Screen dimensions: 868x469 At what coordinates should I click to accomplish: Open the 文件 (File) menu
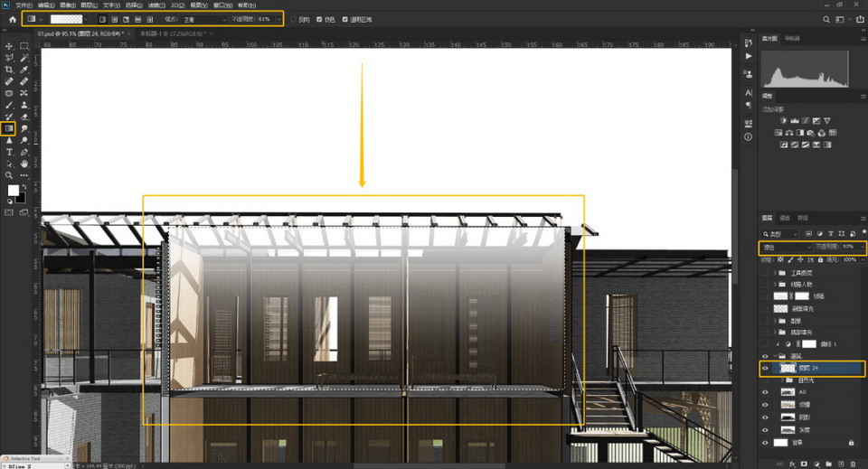coord(23,5)
